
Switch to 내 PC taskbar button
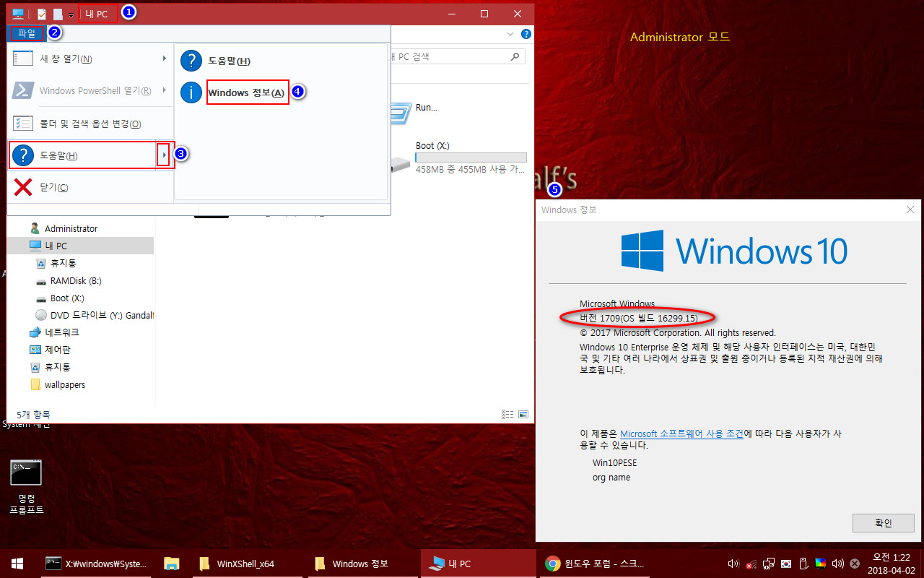tap(478, 564)
